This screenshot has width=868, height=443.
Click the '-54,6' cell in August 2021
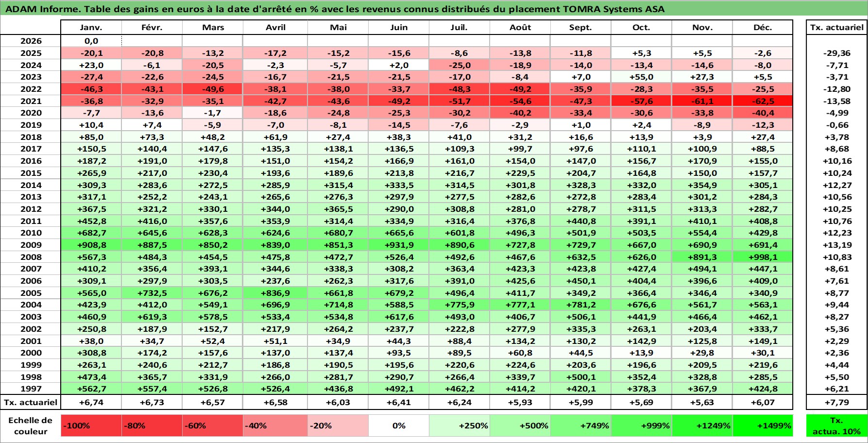(520, 101)
